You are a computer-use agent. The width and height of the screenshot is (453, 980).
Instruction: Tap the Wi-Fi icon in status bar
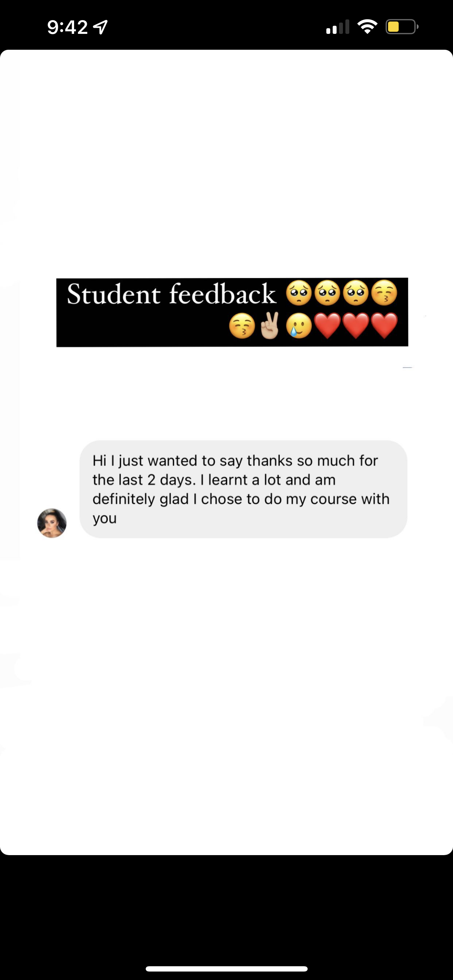click(x=367, y=26)
